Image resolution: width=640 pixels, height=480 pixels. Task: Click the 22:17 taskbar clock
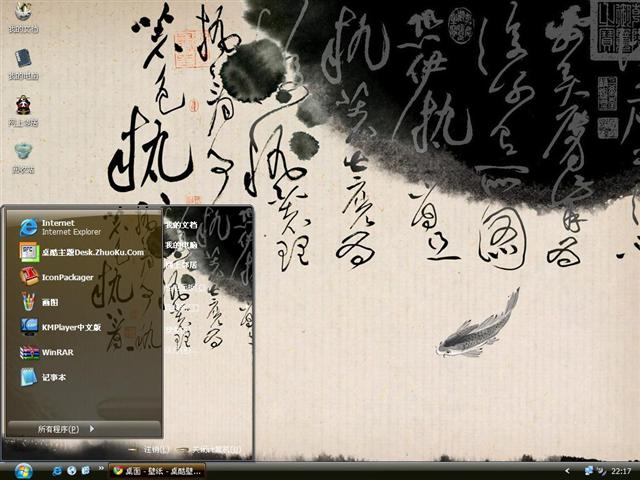(x=621, y=471)
